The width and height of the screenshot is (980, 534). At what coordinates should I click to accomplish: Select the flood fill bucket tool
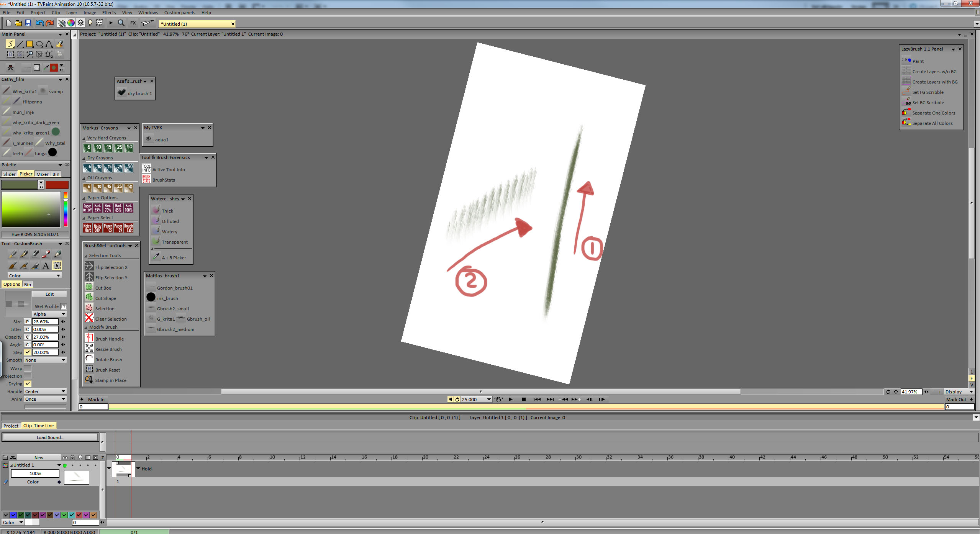click(59, 44)
